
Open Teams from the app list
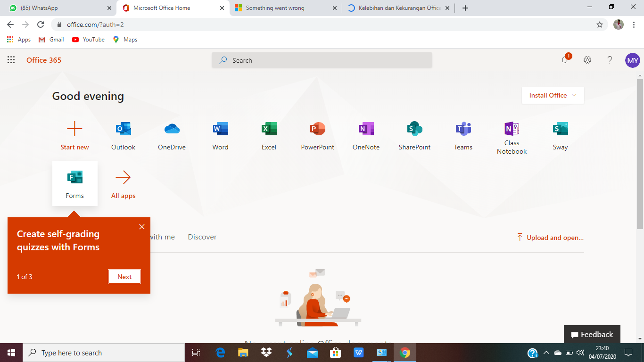pyautogui.click(x=463, y=136)
